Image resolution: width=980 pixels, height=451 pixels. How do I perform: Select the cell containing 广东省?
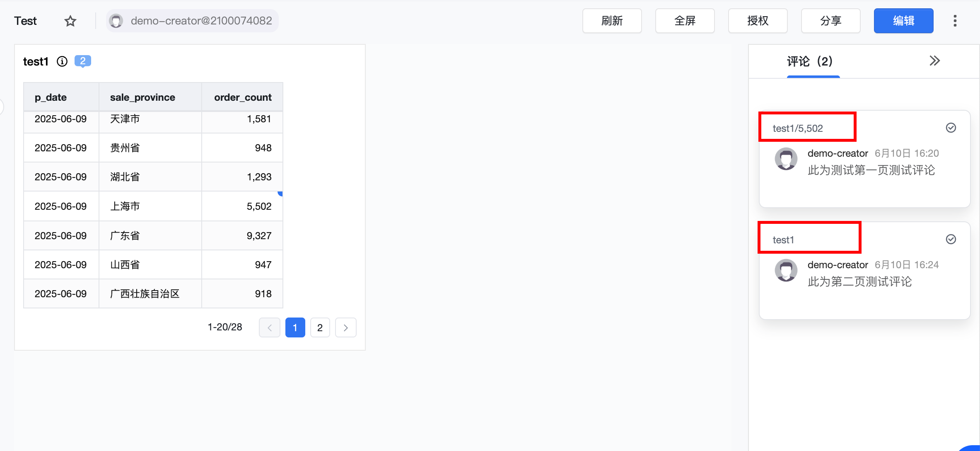pyautogui.click(x=150, y=235)
